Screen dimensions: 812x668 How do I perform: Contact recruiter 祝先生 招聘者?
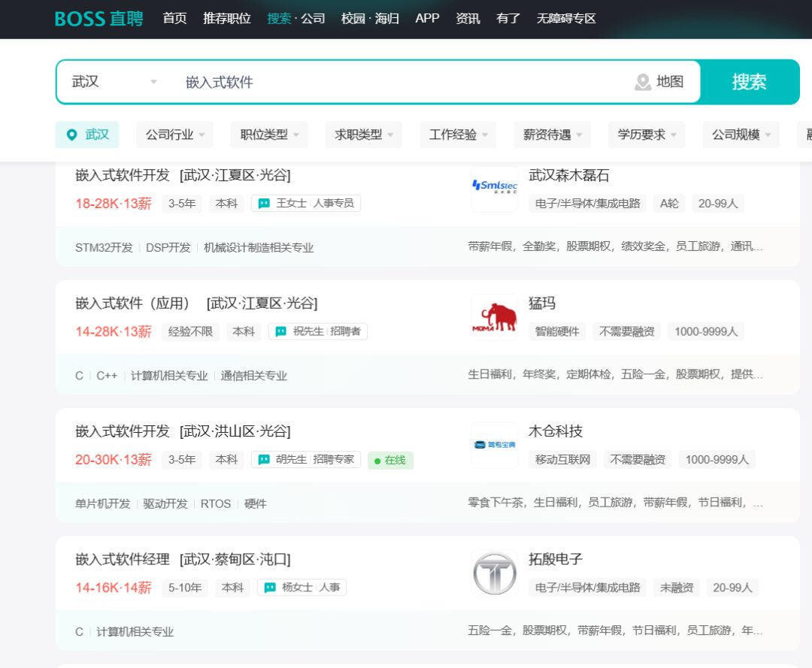(318, 331)
